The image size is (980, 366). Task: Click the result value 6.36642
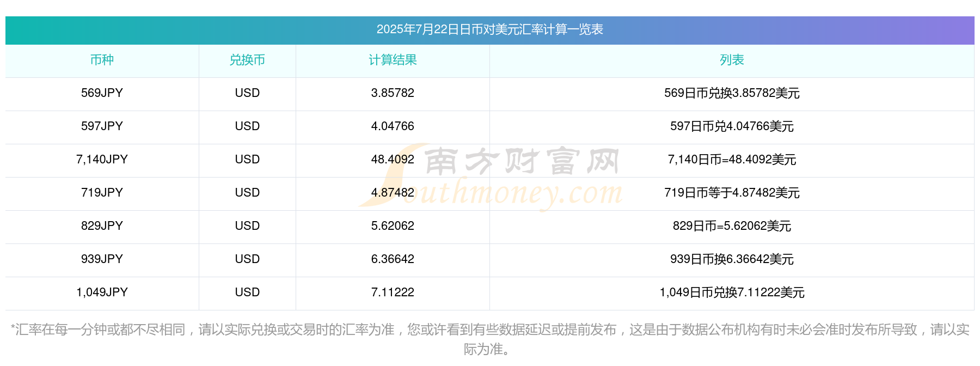click(393, 259)
